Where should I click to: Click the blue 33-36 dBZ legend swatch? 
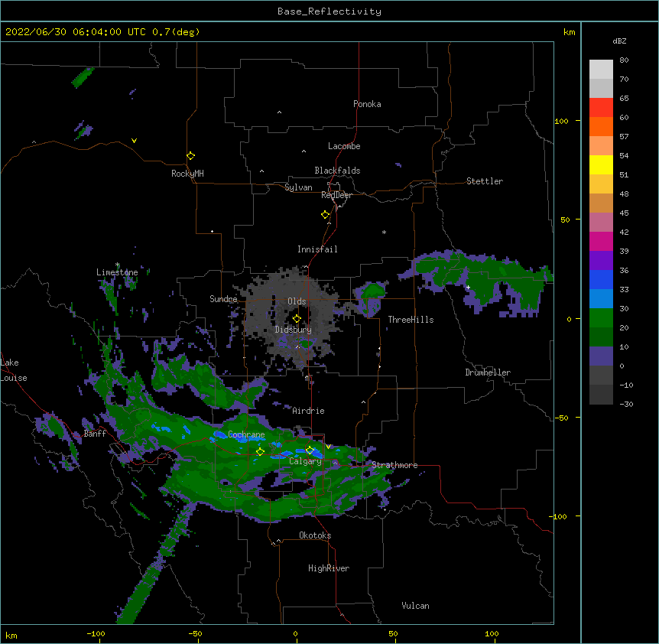601,279
